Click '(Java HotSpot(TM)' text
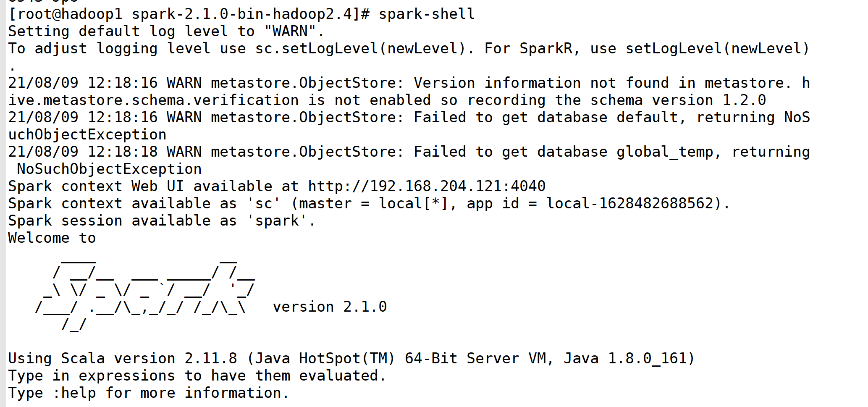The height and width of the screenshot is (407, 868). [x=321, y=359]
